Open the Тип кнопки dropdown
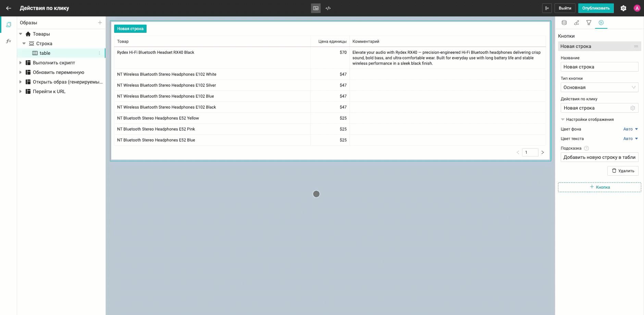The width and height of the screenshot is (644, 315). coord(599,87)
